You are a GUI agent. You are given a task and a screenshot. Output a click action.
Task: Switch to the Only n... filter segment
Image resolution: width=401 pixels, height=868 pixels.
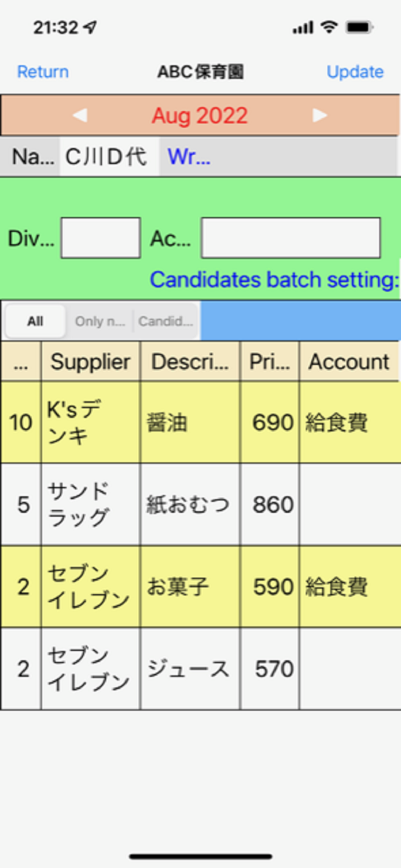[x=100, y=321]
